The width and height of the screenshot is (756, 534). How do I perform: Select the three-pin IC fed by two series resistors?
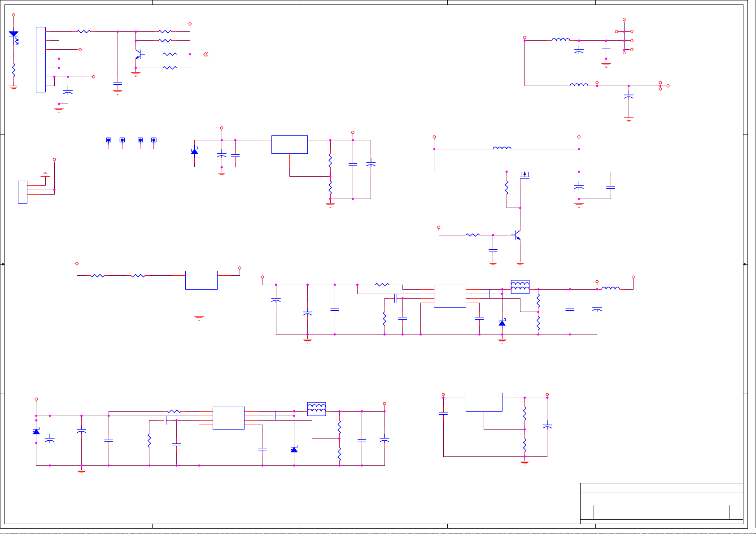tap(201, 280)
